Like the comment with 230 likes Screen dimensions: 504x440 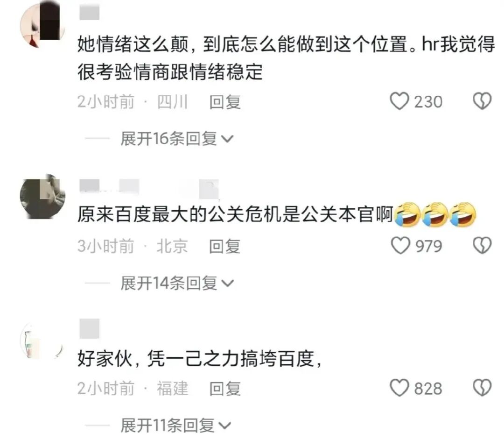pos(399,101)
